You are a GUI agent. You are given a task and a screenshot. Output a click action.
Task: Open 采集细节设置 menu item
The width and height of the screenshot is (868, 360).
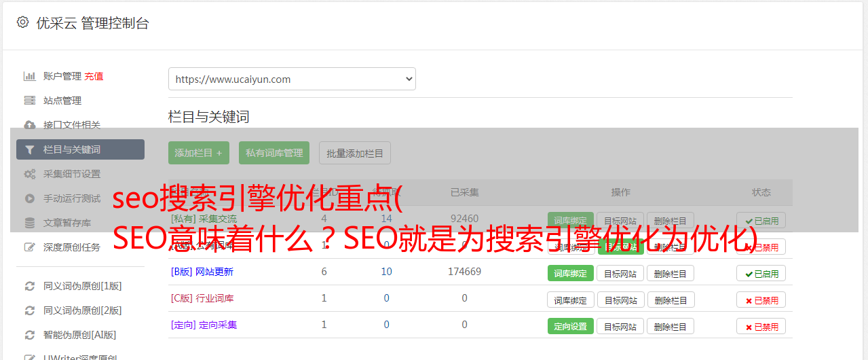(x=72, y=174)
